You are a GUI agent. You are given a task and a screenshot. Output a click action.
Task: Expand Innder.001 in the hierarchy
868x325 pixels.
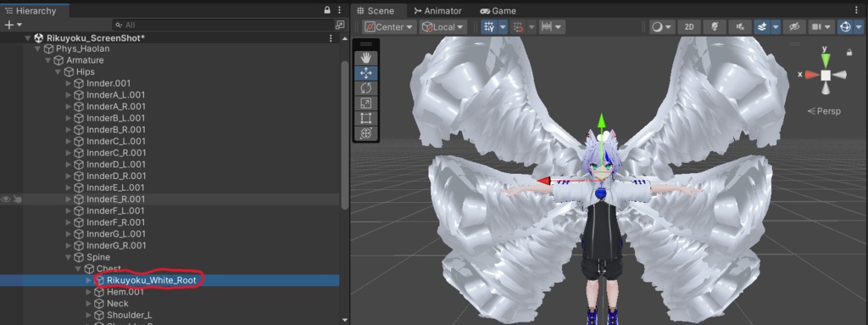[69, 83]
